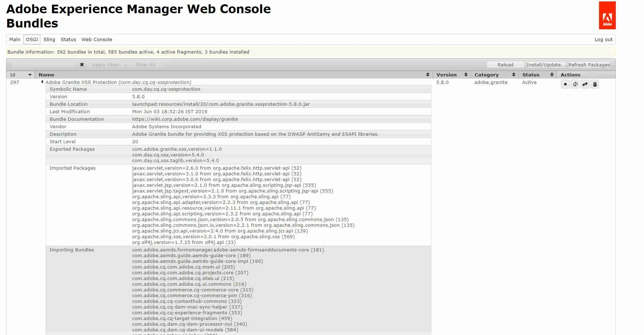Focus the bundle filter text field
The height and width of the screenshot is (335, 644).
point(44,65)
